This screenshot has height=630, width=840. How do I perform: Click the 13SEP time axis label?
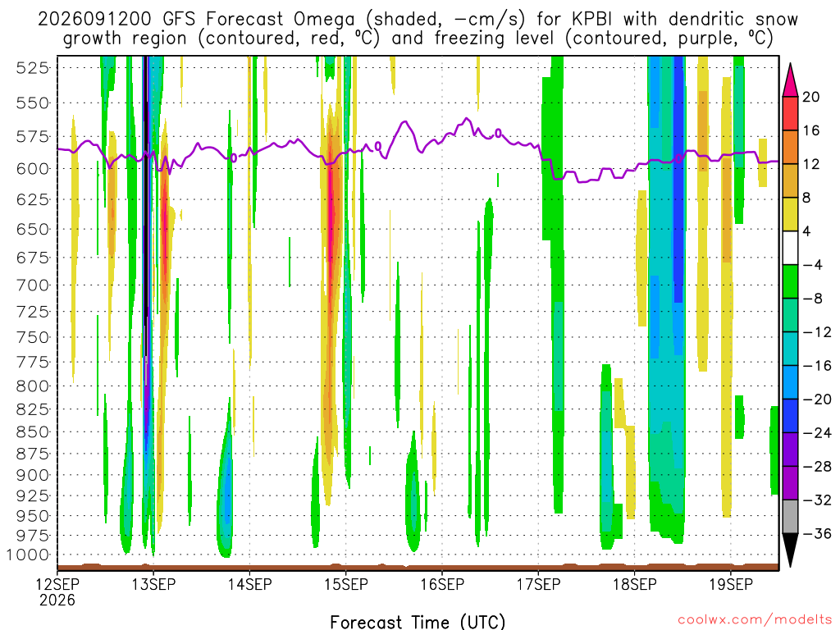[153, 584]
